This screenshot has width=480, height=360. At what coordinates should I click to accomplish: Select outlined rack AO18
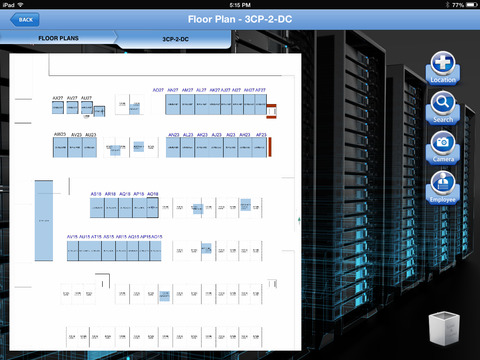[152, 208]
